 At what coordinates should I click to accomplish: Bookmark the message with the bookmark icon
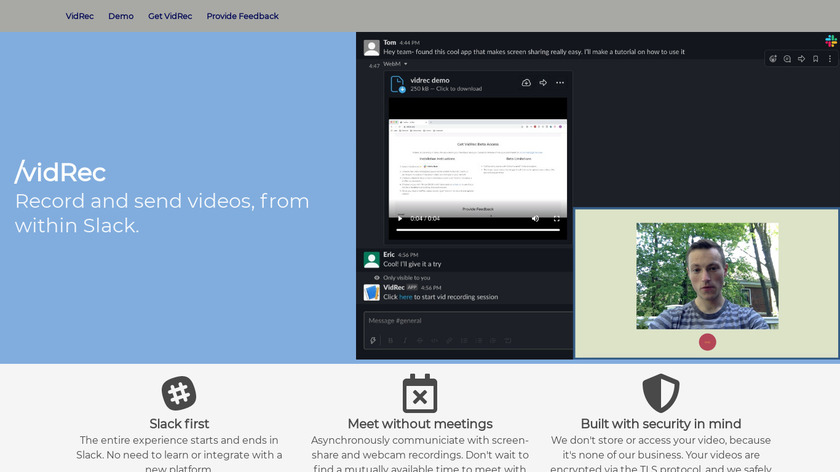click(x=815, y=59)
